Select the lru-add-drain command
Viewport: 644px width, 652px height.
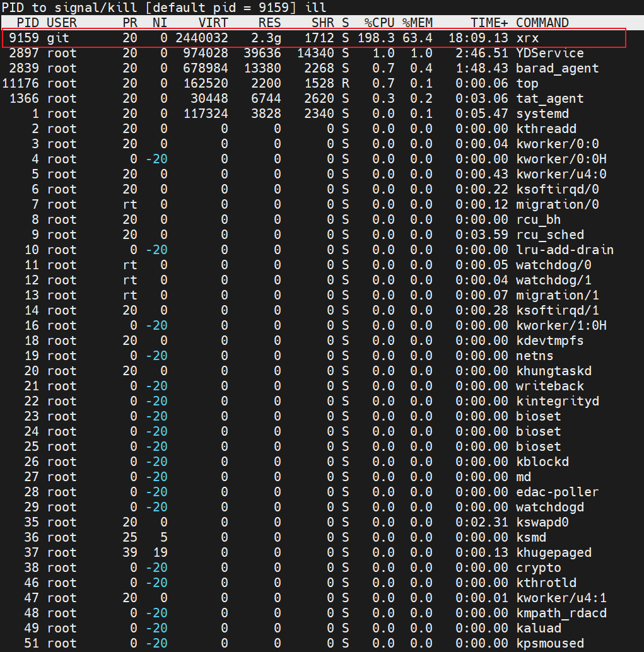point(565,250)
